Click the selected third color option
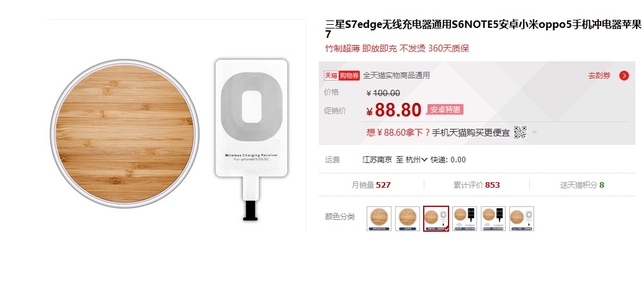Viewport: 644px width, 285px height. tap(436, 219)
